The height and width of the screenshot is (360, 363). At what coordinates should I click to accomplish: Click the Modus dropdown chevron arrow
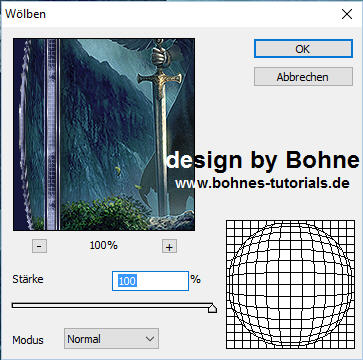click(x=150, y=339)
